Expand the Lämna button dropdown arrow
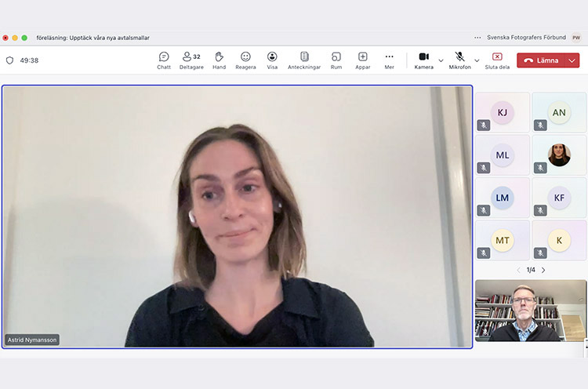The image size is (588, 389). [572, 60]
